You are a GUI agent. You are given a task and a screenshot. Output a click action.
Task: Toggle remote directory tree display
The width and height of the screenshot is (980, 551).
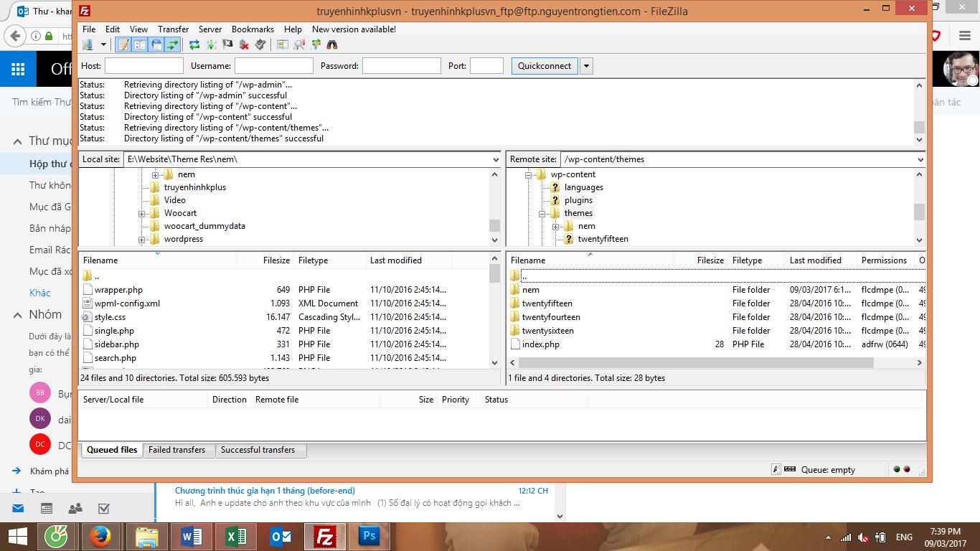point(156,44)
